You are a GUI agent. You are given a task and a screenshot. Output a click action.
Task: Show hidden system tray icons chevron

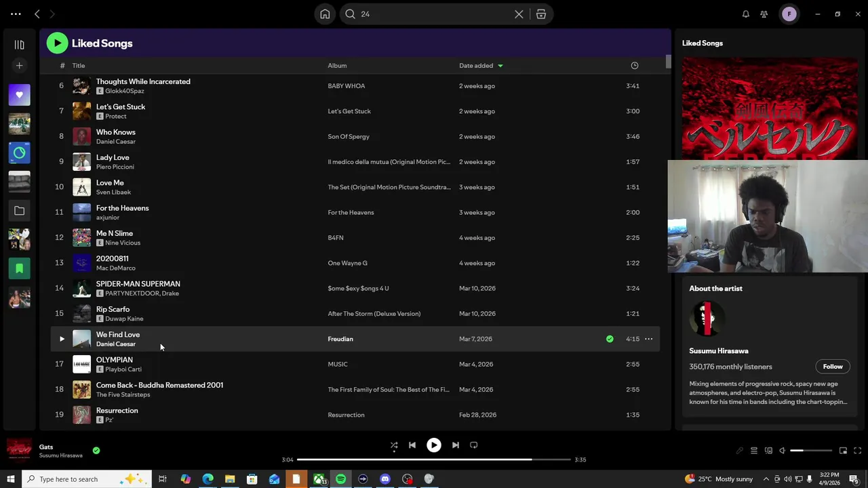[766, 479]
